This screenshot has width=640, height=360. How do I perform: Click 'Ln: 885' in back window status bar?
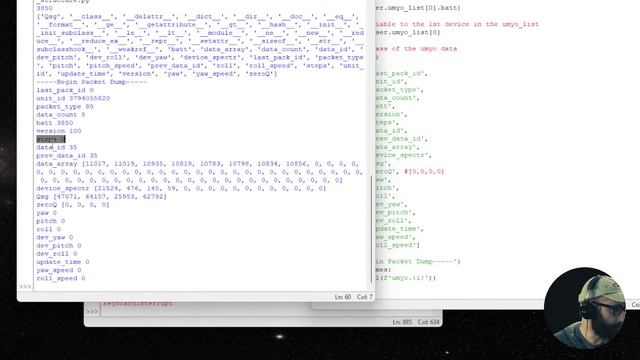point(402,322)
